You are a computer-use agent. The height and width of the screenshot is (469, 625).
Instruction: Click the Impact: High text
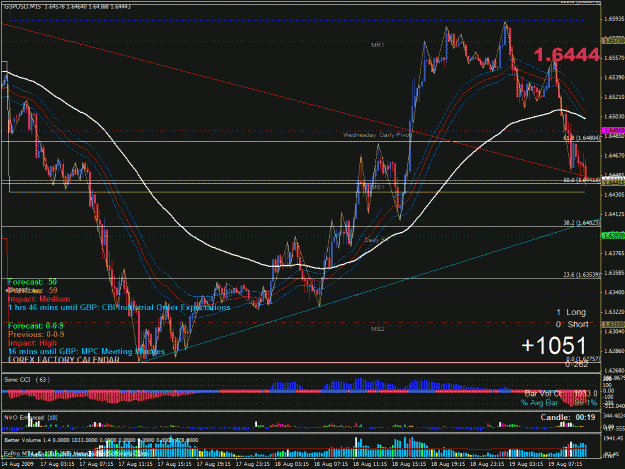[32, 343]
